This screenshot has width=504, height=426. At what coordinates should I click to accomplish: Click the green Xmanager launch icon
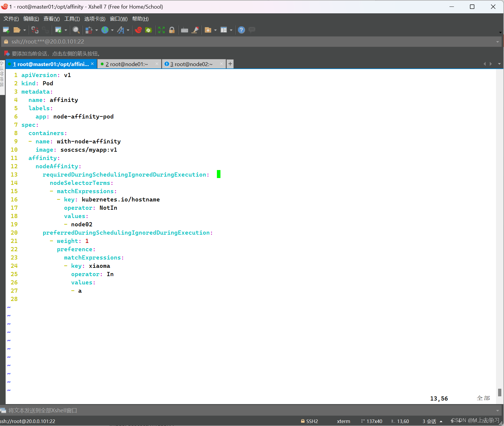point(148,30)
